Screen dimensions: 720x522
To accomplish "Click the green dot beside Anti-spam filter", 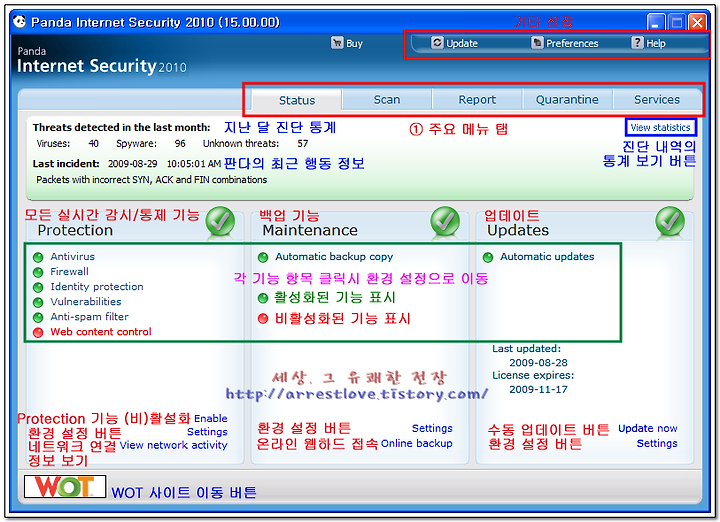I will click(x=38, y=317).
